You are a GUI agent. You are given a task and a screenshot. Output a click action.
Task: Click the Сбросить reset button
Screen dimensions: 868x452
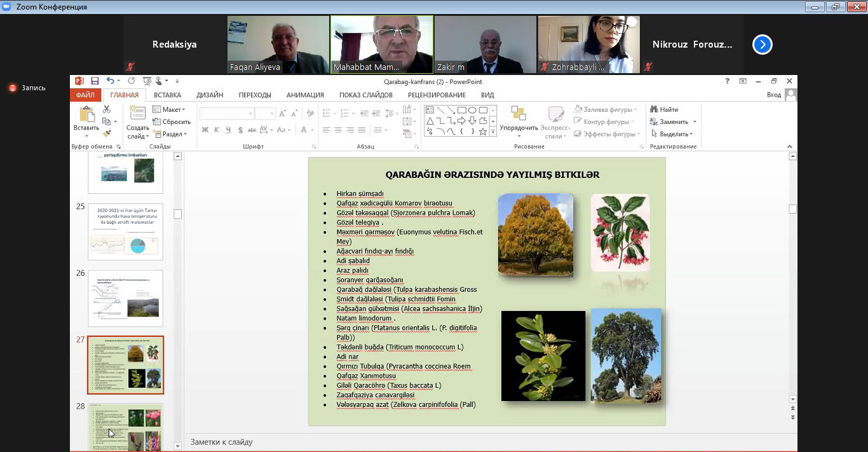pos(172,121)
